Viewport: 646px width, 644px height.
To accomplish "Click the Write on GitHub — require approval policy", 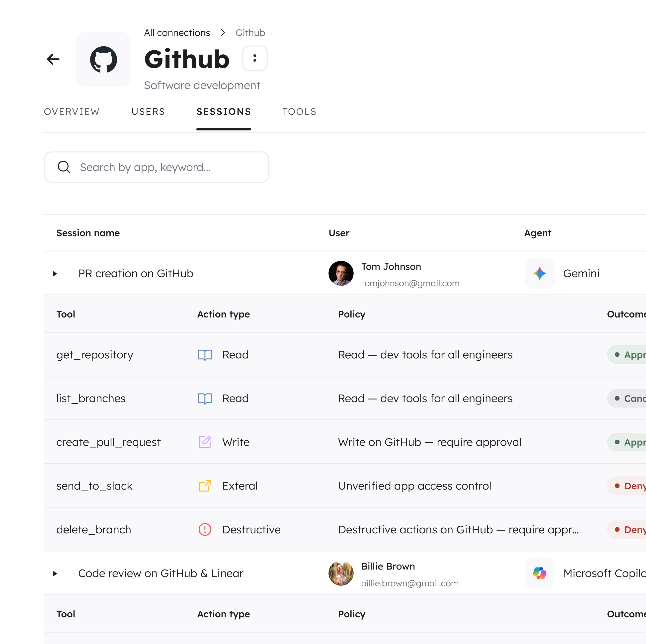I will [x=430, y=442].
